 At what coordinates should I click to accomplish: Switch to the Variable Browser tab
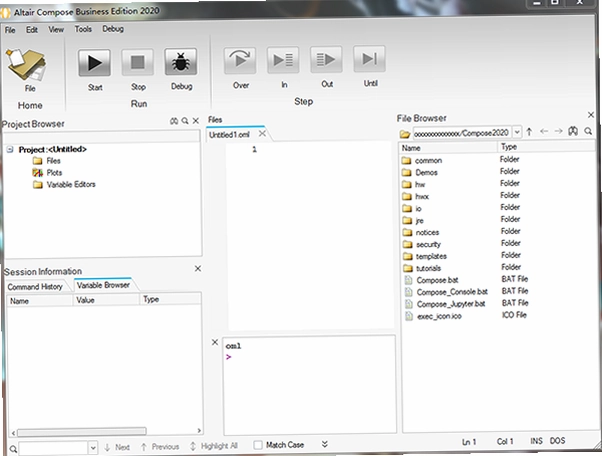tap(103, 285)
